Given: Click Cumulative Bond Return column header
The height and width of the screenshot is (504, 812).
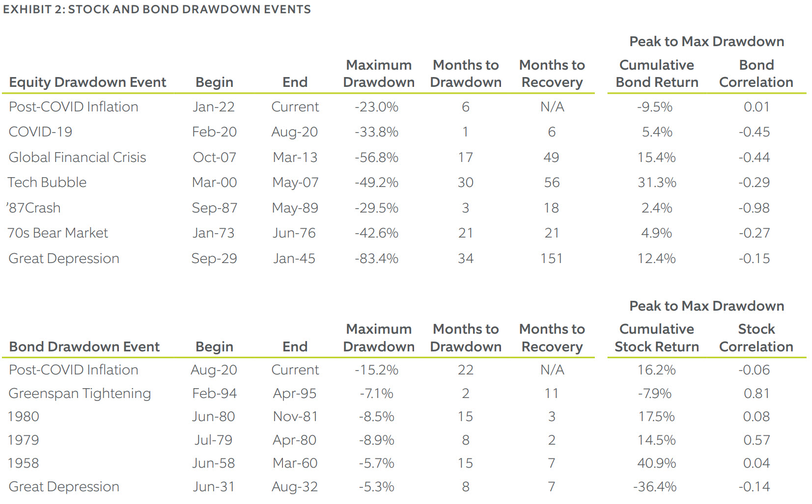Looking at the screenshot, I should pos(657,74).
